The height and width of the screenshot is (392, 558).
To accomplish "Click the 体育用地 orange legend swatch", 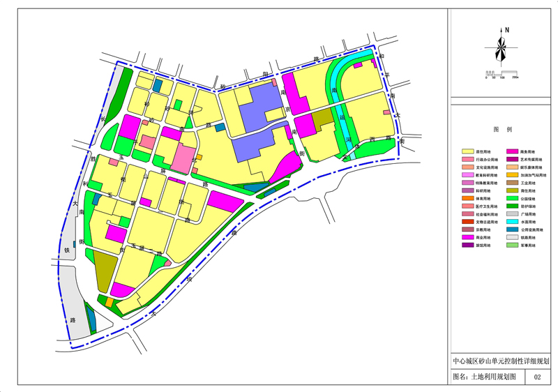I will 467,199.
